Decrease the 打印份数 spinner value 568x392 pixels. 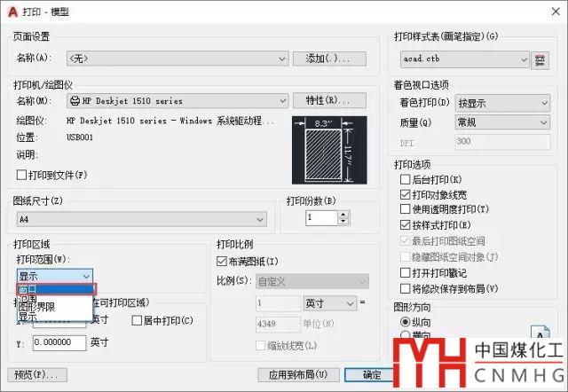pyautogui.click(x=343, y=222)
